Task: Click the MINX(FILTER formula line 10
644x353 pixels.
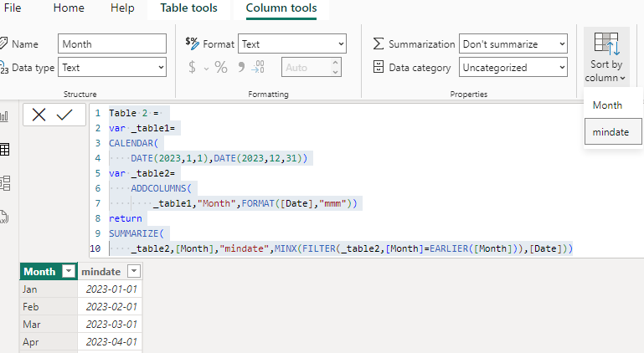Action: coord(352,248)
